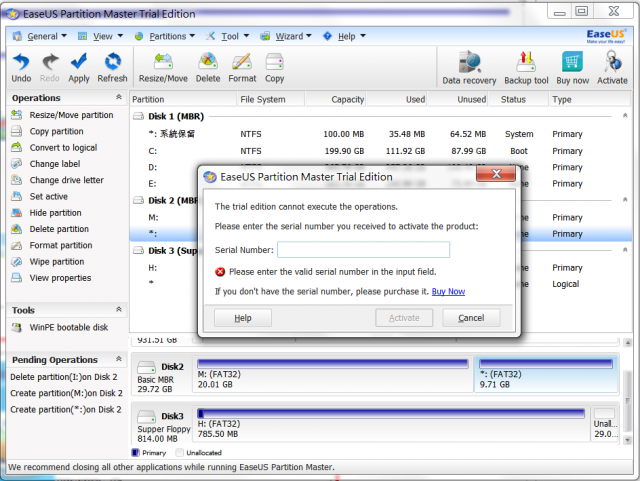The height and width of the screenshot is (481, 640).
Task: Select Format partition in Operations panel
Action: 51,245
